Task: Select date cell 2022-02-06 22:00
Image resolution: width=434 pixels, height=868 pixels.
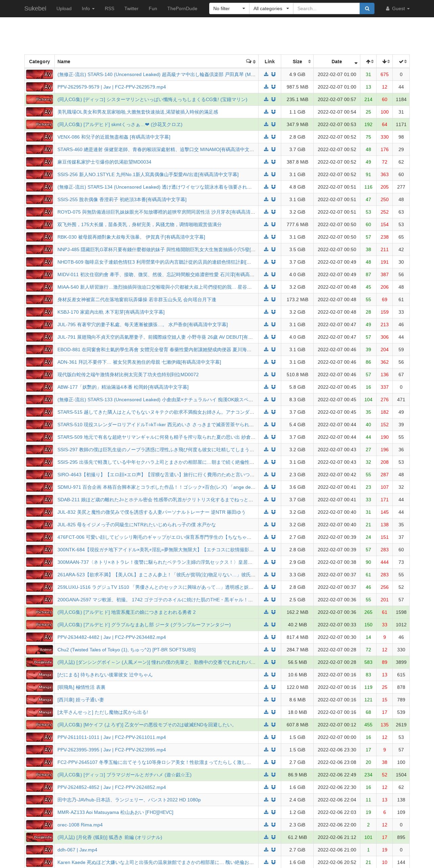Action: [x=337, y=825]
